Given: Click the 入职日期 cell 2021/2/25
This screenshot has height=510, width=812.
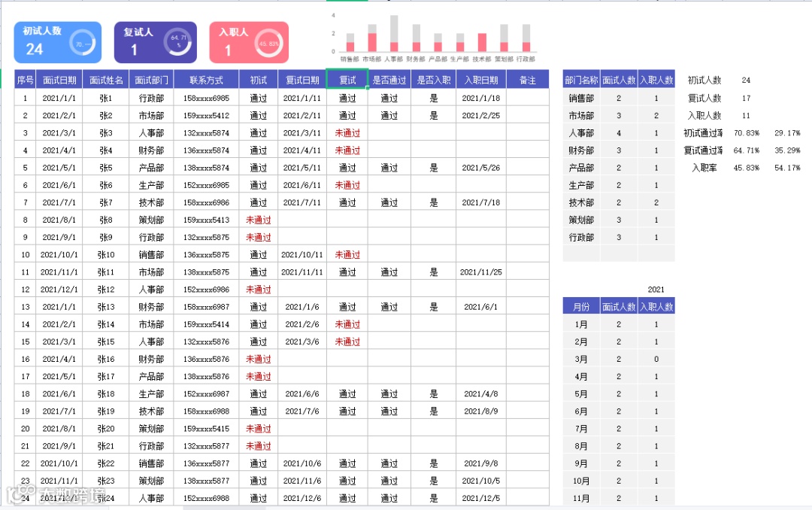Looking at the screenshot, I should coord(481,115).
